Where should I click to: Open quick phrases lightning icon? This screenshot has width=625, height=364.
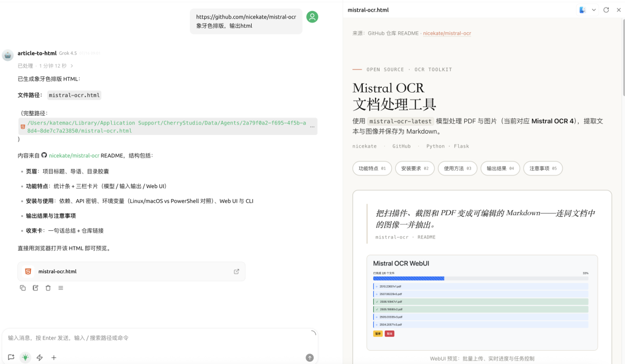(39, 358)
